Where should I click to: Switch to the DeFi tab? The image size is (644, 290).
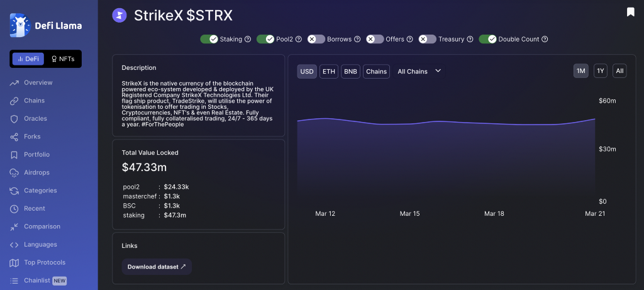28,59
